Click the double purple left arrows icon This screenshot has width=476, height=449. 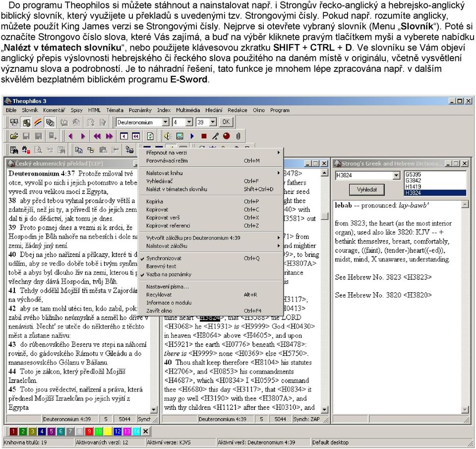[97, 136]
